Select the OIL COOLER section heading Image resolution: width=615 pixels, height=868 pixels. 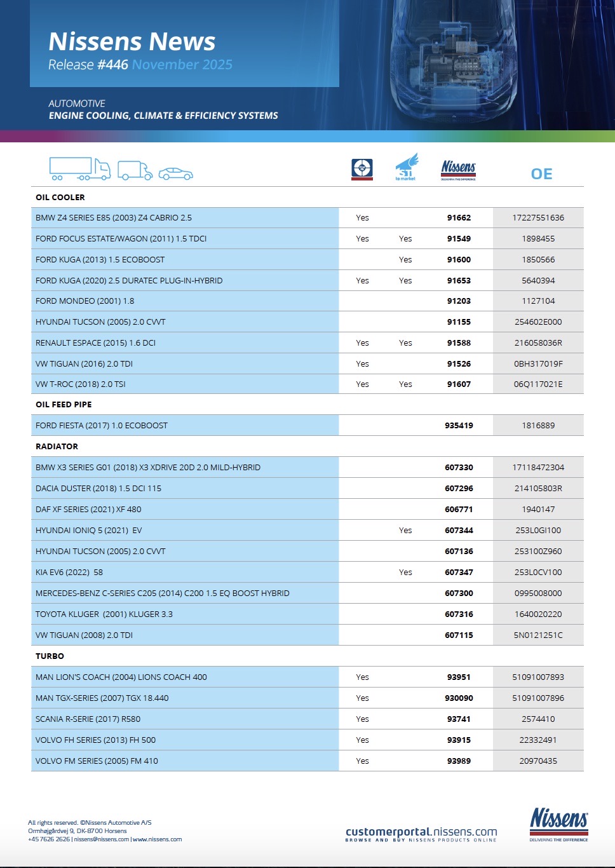pos(60,198)
